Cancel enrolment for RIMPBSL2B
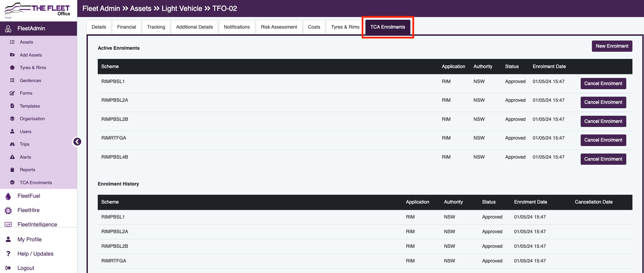 (603, 121)
